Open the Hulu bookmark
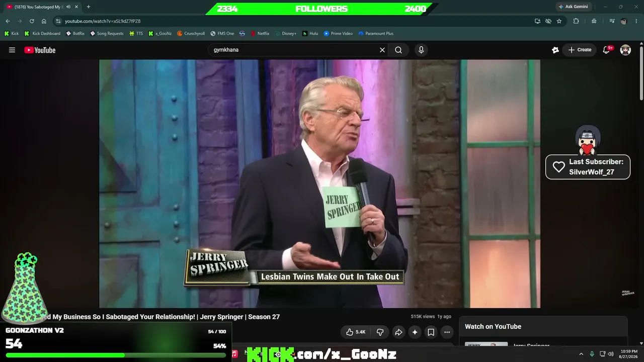Viewport: 644px width, 362px height. tap(310, 34)
